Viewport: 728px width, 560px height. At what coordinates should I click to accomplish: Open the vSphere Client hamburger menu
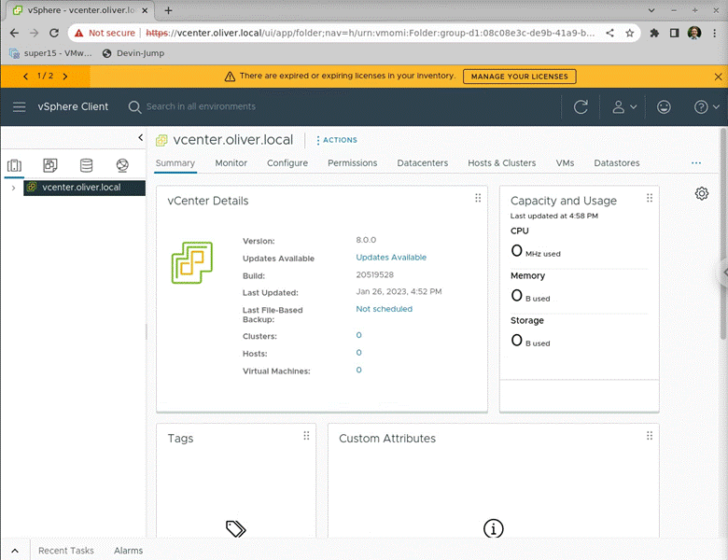pos(19,106)
